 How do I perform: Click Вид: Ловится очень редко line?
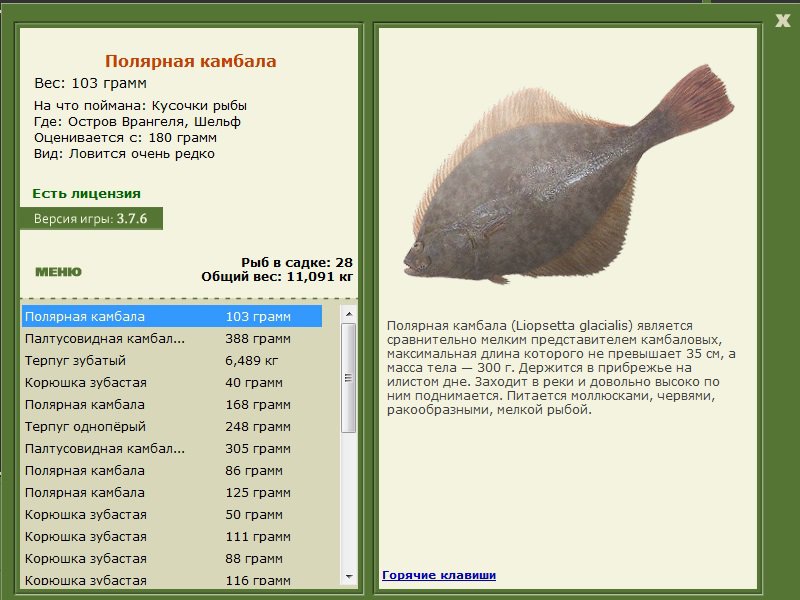coord(124,154)
